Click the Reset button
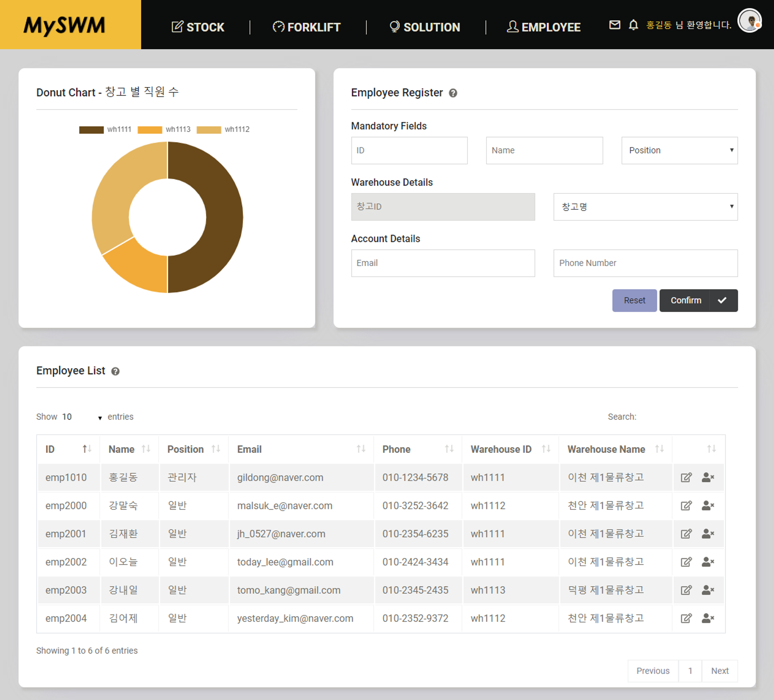 pyautogui.click(x=633, y=300)
